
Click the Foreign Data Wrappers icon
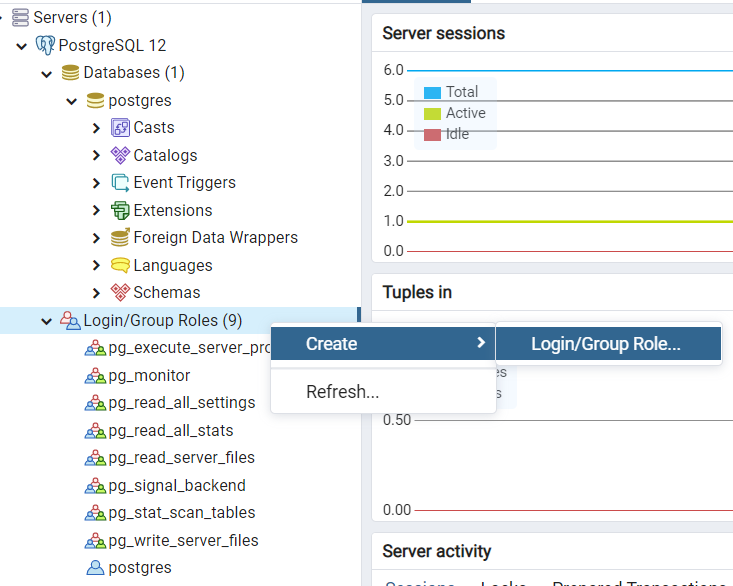[x=120, y=238]
